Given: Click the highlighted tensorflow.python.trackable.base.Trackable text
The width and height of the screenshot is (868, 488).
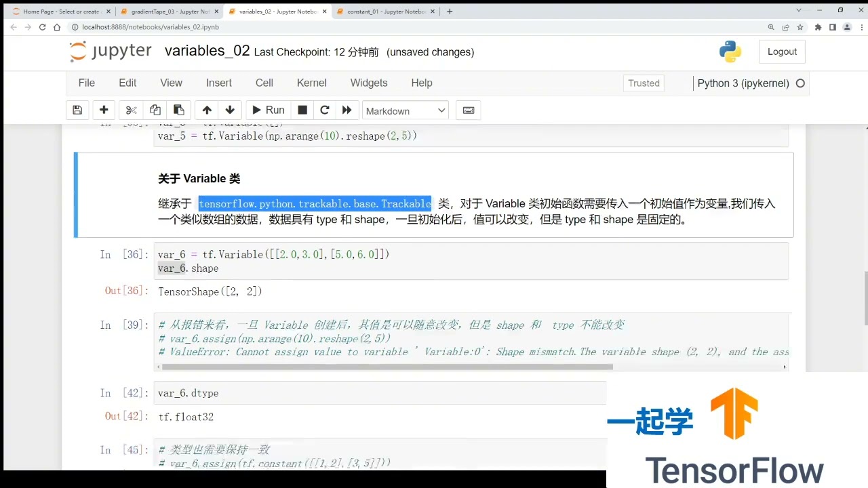Looking at the screenshot, I should [315, 203].
